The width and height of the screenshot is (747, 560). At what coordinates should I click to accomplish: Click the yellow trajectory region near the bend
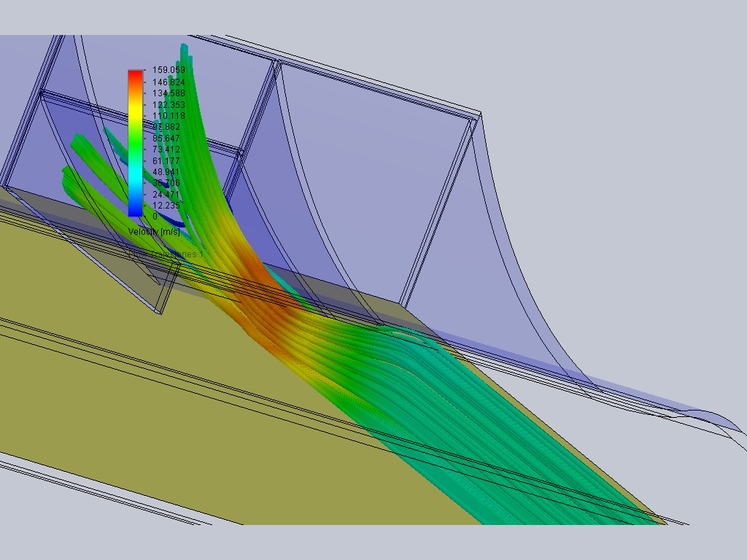pos(299,343)
